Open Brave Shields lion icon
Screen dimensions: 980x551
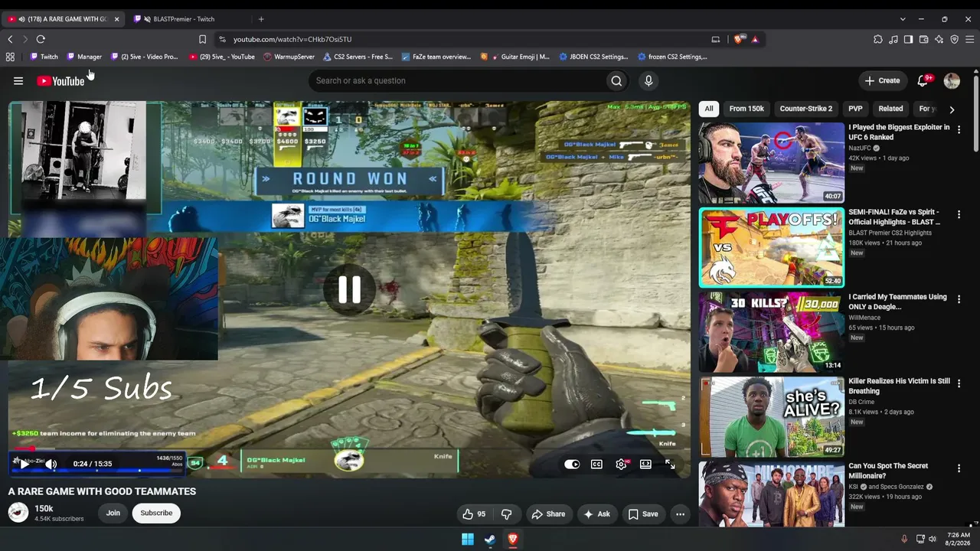pos(738,39)
